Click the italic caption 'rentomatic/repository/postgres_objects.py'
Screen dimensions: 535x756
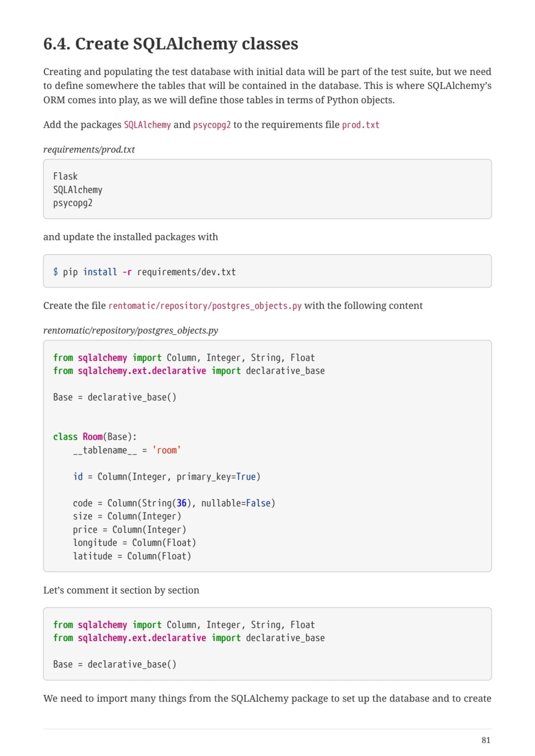pos(131,331)
